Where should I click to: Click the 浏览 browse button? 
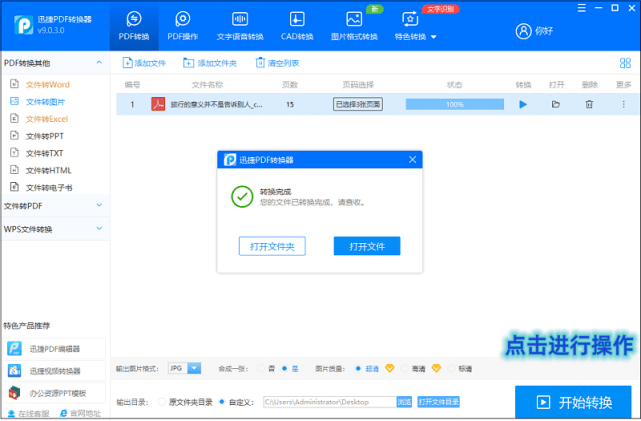(x=404, y=402)
